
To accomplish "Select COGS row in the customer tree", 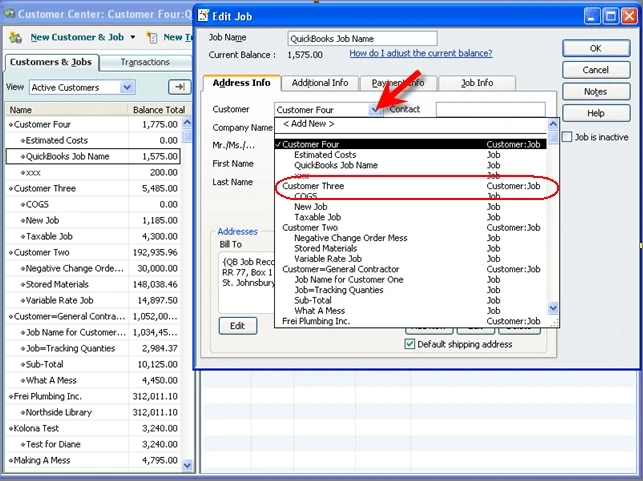I will (x=93, y=204).
